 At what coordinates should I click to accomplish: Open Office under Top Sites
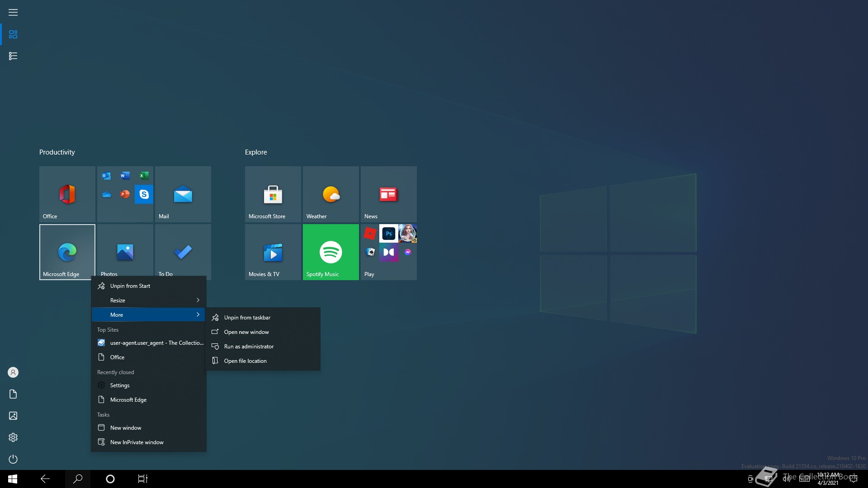tap(149, 357)
